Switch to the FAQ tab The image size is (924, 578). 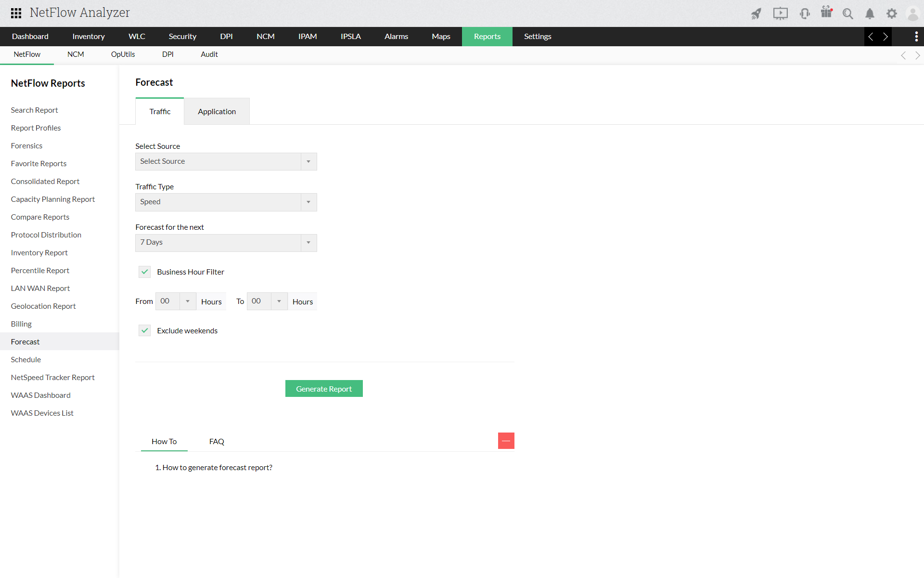click(217, 441)
